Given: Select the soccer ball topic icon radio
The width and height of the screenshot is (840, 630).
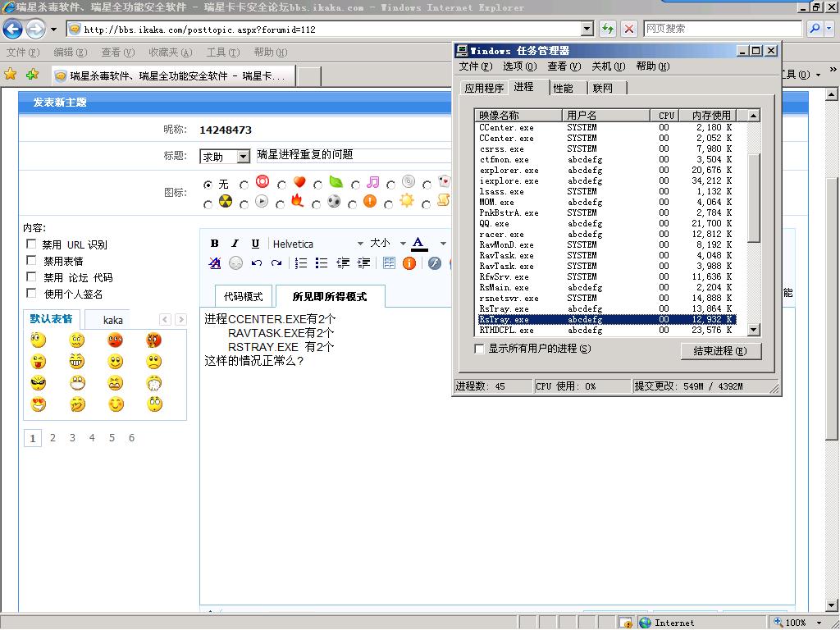Looking at the screenshot, I should [317, 204].
